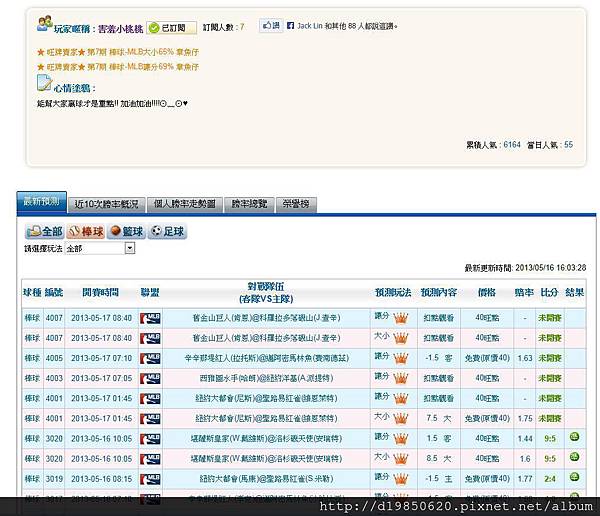Image resolution: width=600 pixels, height=516 pixels.
Task: Click the 2013-05-17 07:05 time cell
Action: pos(101,379)
